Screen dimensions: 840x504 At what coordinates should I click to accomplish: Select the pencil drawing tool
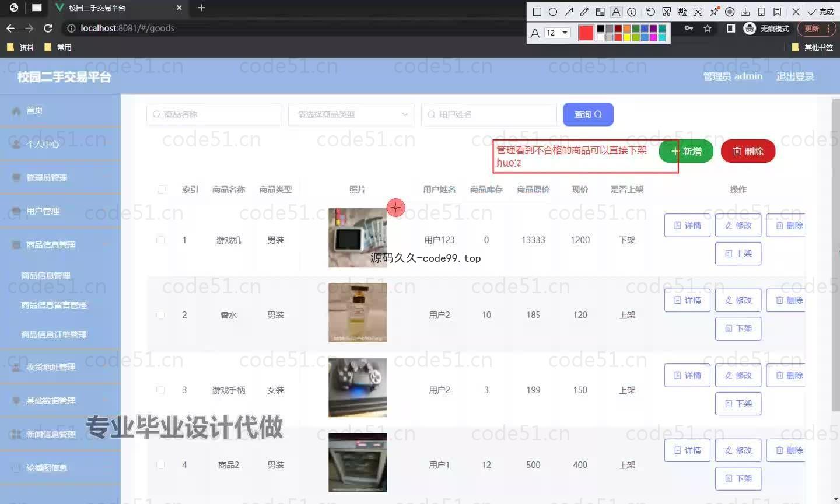[584, 12]
